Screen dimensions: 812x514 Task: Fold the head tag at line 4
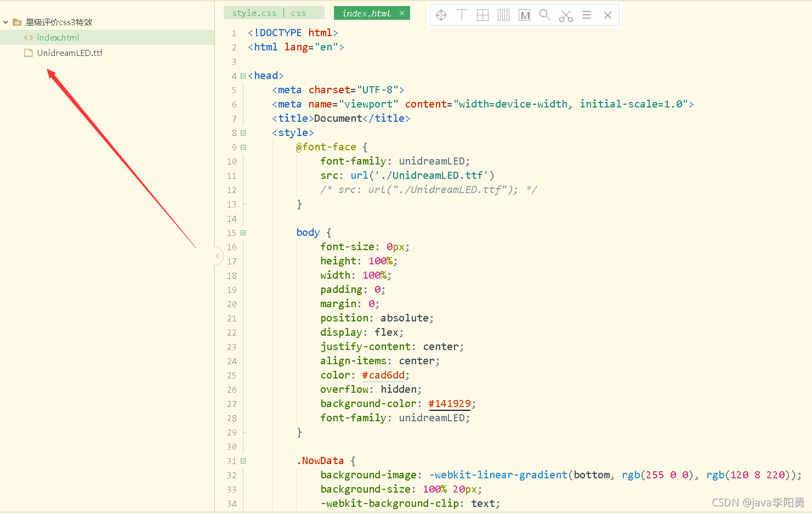coord(243,76)
